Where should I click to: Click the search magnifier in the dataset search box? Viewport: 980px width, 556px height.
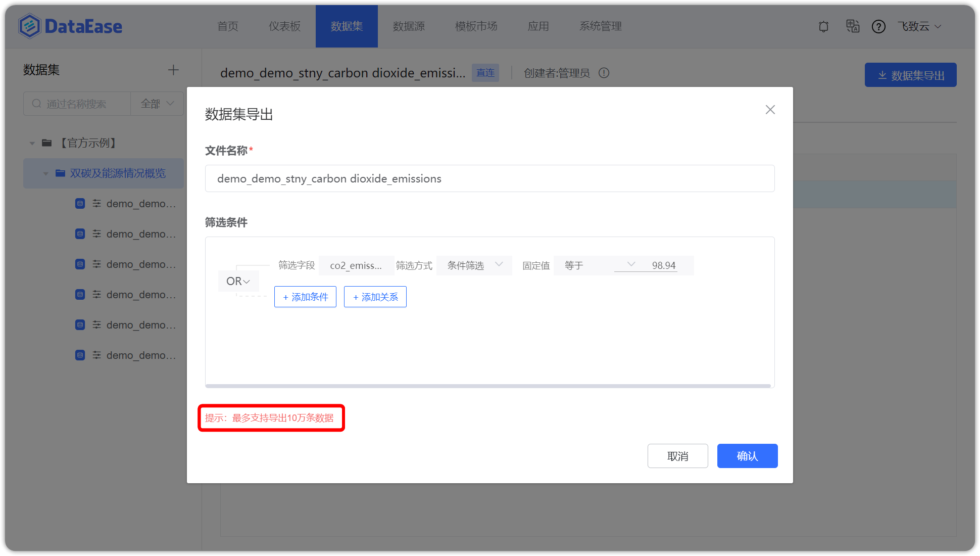[37, 103]
